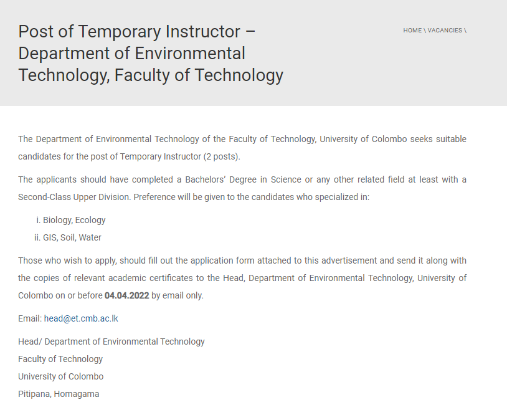This screenshot has width=507, height=420.
Task: Click the HOME breadcrumb link
Action: (x=412, y=31)
